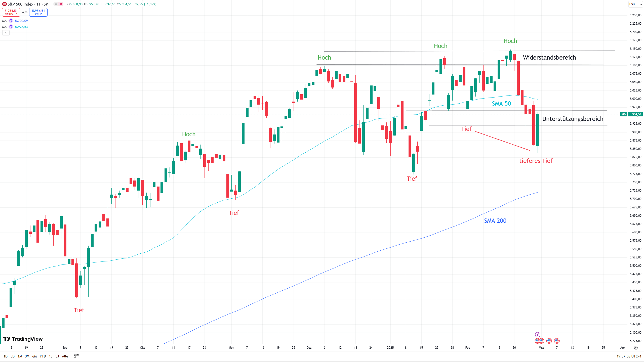Select the 3M time range
The image size is (644, 362).
click(27, 356)
